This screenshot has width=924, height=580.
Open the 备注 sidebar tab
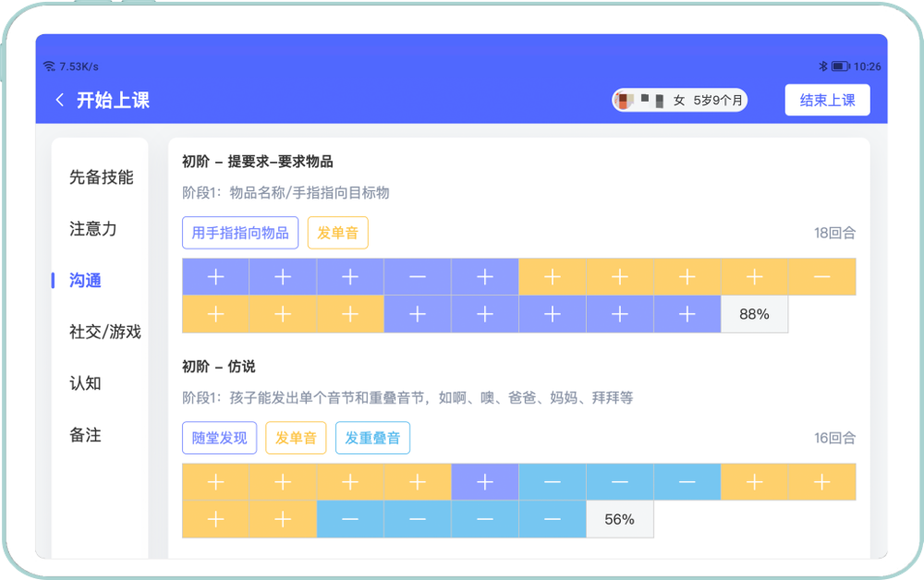85,435
